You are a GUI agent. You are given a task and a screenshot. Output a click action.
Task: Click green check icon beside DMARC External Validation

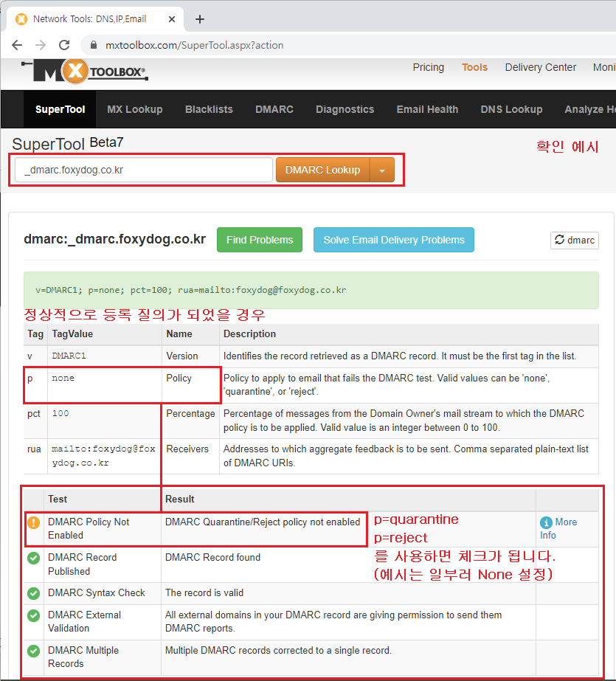(33, 615)
